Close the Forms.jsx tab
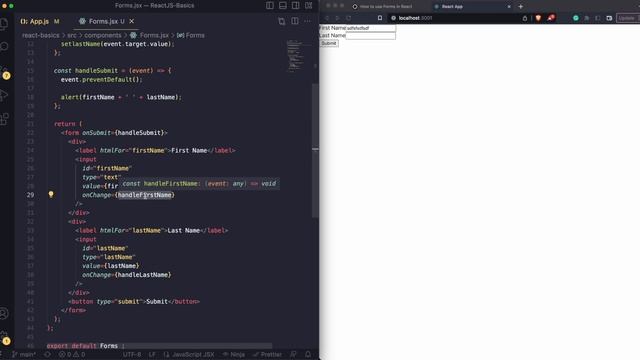Screen dimensions: 640x360 pos(131,21)
